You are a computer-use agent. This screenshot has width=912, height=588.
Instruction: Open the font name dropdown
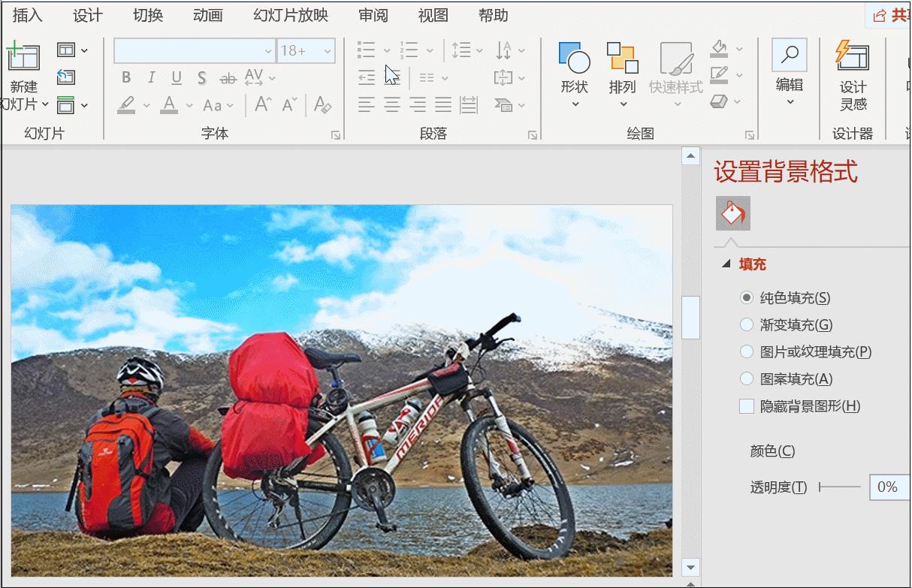(268, 51)
